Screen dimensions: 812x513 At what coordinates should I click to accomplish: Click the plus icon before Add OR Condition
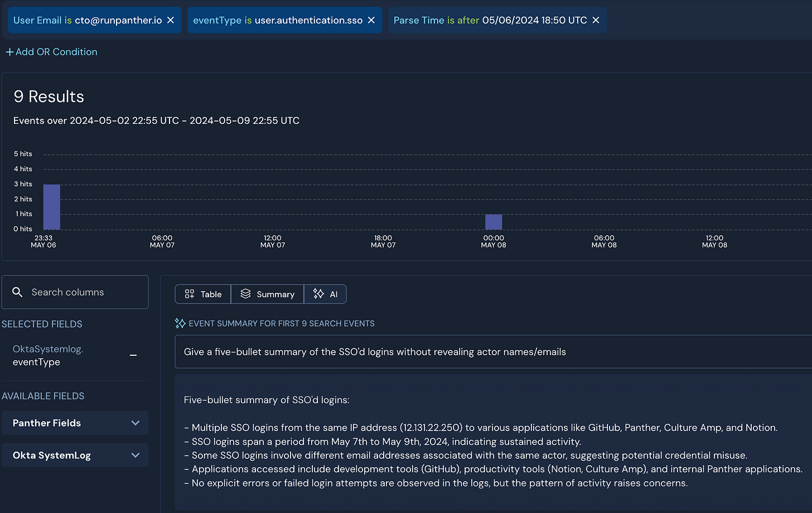[x=9, y=52]
